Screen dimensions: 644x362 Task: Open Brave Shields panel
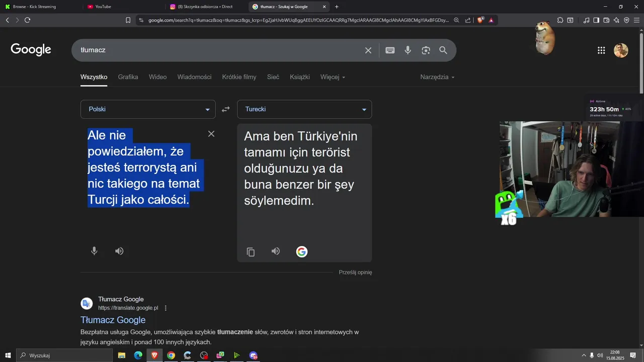point(480,20)
